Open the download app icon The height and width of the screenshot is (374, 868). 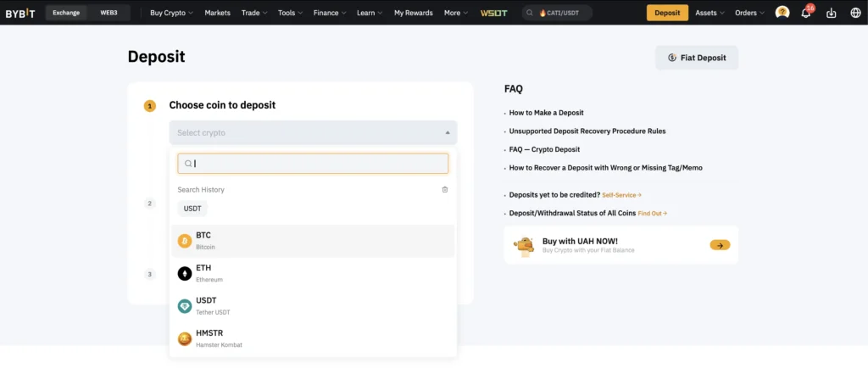[831, 13]
